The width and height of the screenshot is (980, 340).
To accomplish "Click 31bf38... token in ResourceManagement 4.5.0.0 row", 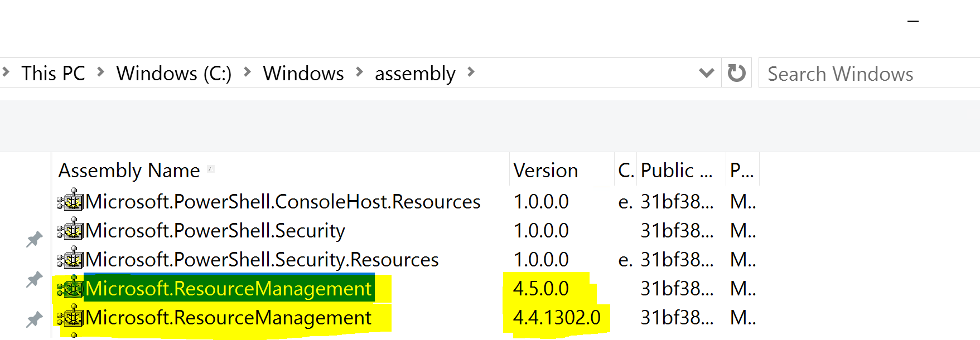I will coord(677,289).
